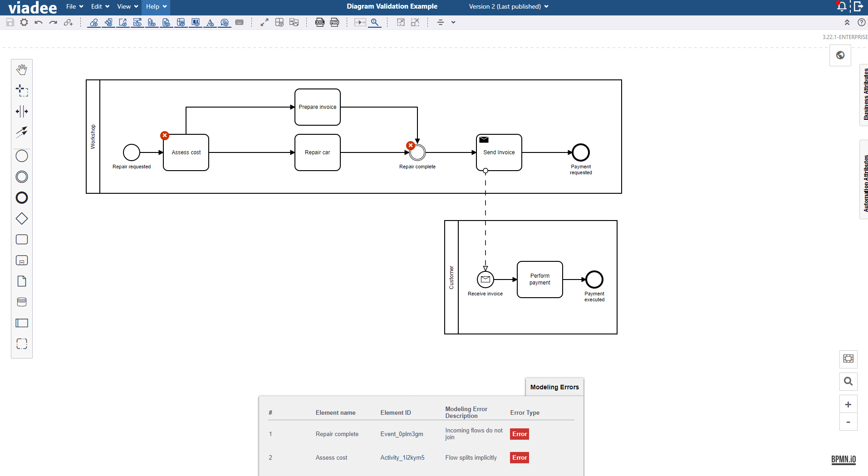Toggle comments overlay visibility icon

point(225,22)
